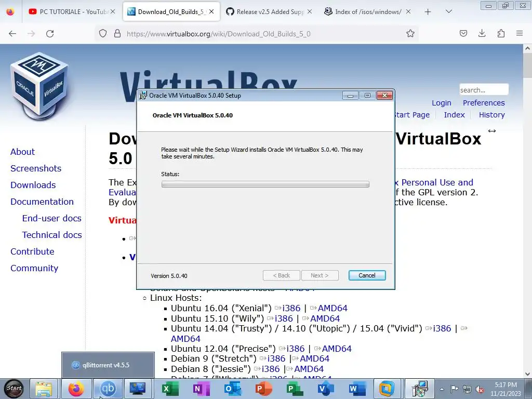This screenshot has width=532, height=399.
Task: Open Downloads in the sidebar
Action: (x=33, y=185)
